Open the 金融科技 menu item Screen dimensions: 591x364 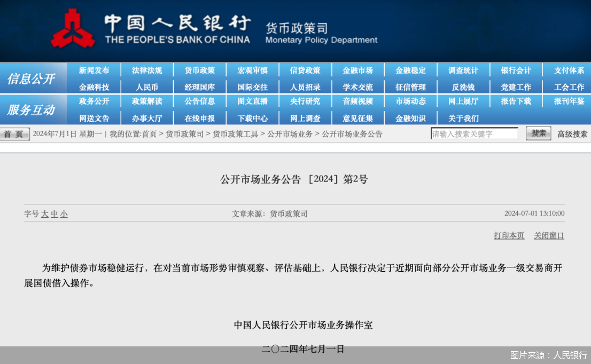94,88
